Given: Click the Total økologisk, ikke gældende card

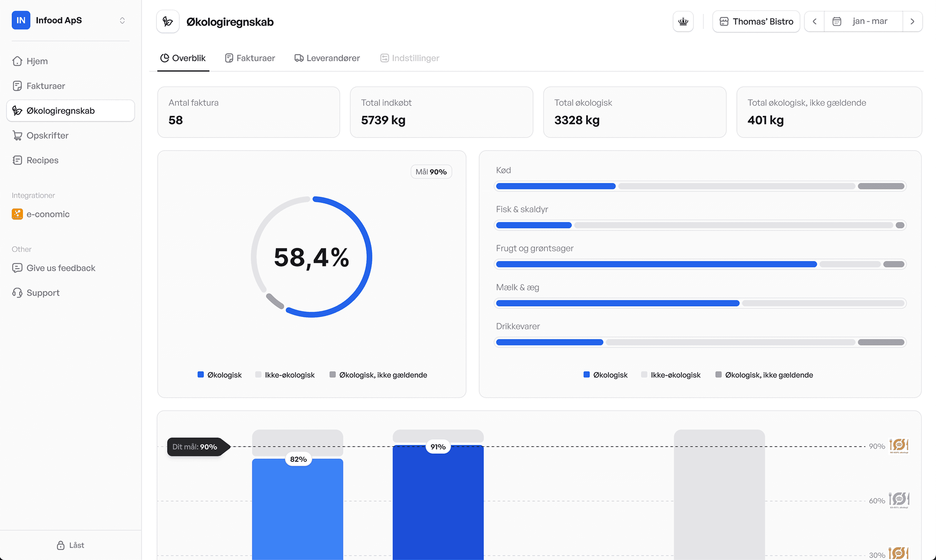Looking at the screenshot, I should click(x=829, y=112).
